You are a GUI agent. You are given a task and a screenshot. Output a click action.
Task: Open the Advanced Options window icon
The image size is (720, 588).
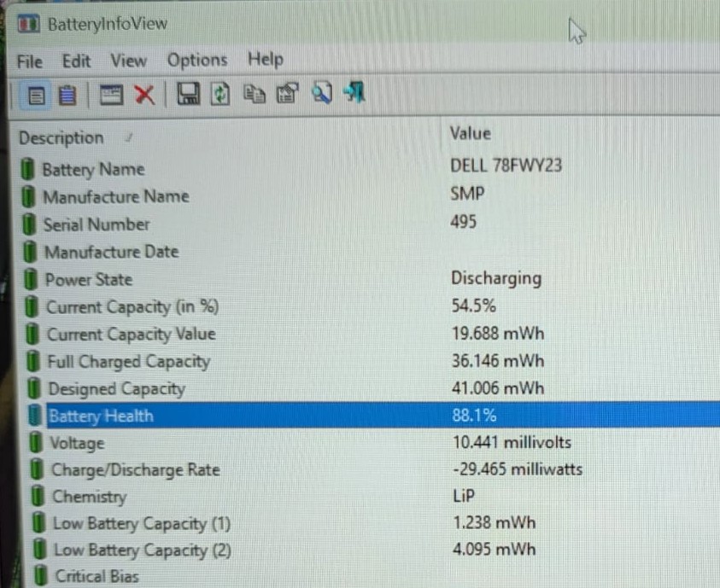pos(111,96)
